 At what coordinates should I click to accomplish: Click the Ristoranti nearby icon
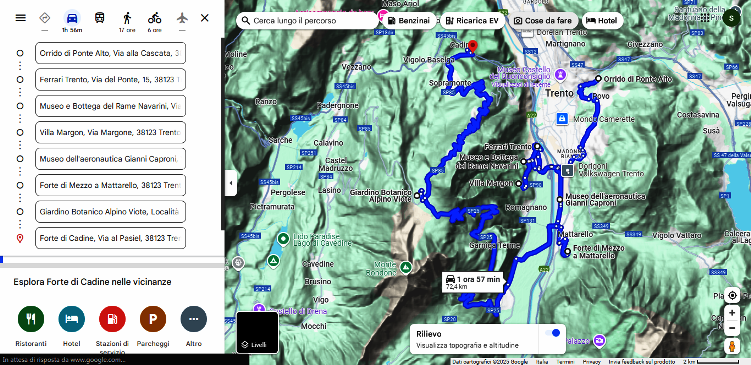[31, 319]
